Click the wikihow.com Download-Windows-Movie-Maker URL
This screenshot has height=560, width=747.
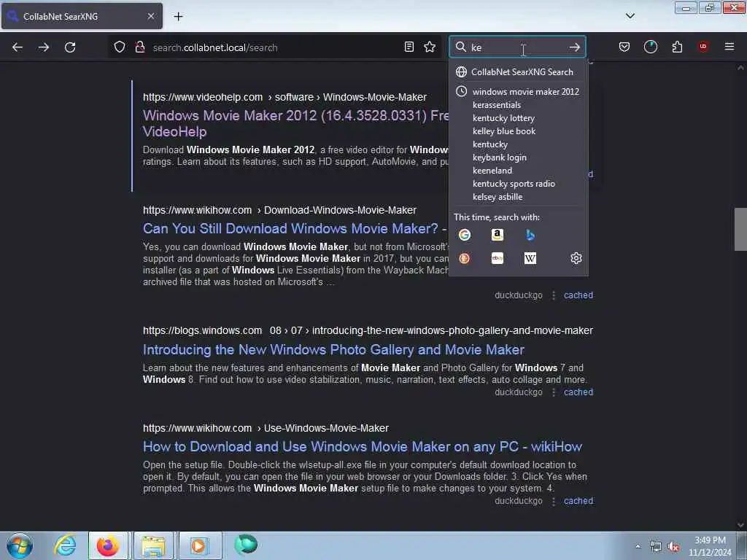pyautogui.click(x=279, y=210)
